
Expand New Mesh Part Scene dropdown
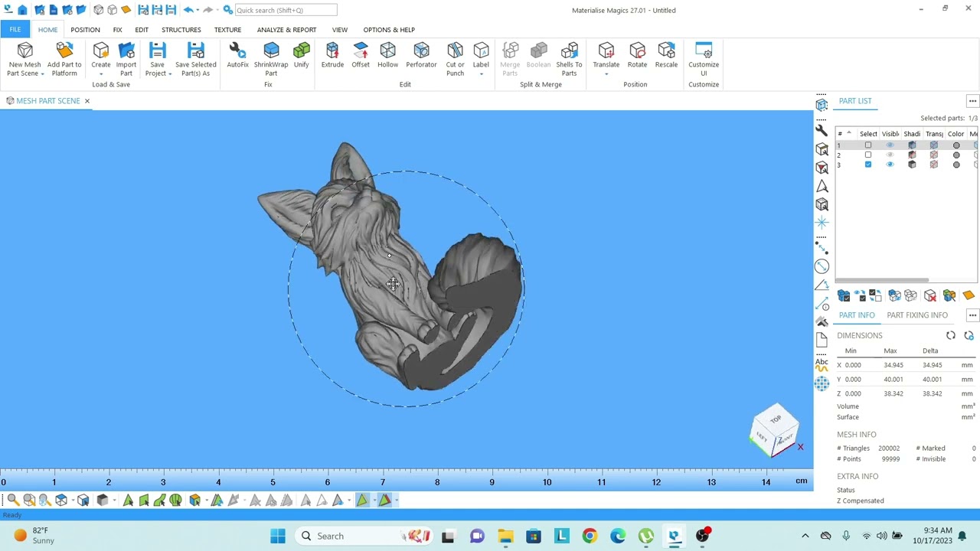pyautogui.click(x=42, y=73)
